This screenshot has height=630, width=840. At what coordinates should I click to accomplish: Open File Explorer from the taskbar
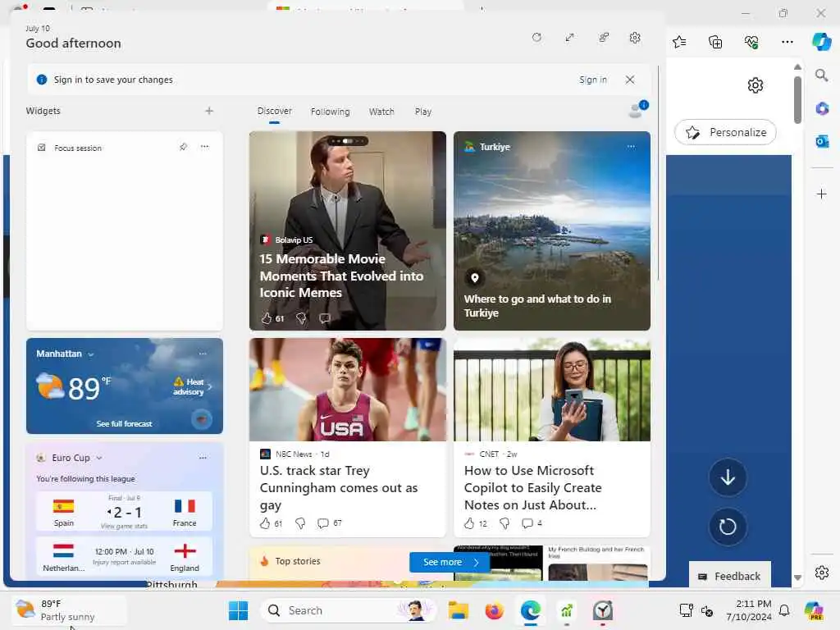[x=459, y=610]
